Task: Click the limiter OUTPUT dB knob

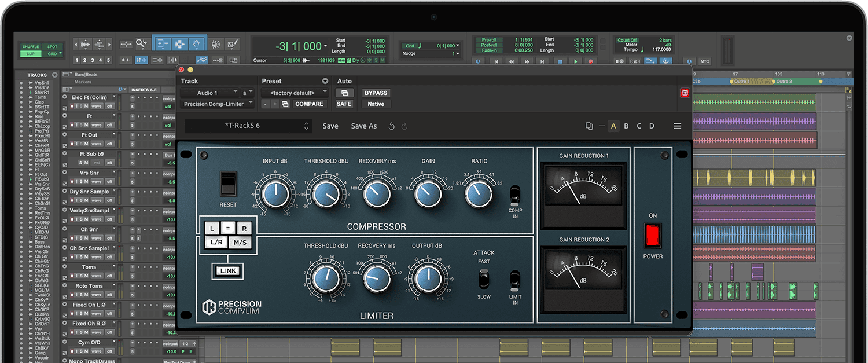Action: click(428, 278)
